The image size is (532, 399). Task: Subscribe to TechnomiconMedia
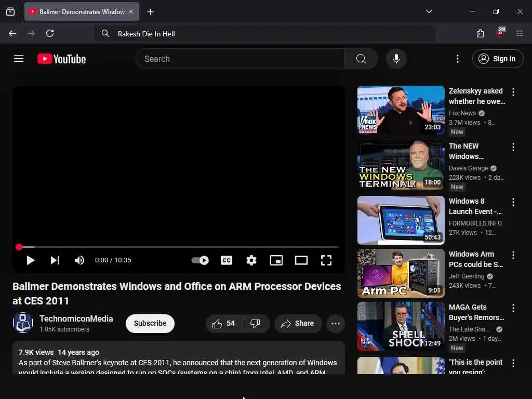click(150, 323)
